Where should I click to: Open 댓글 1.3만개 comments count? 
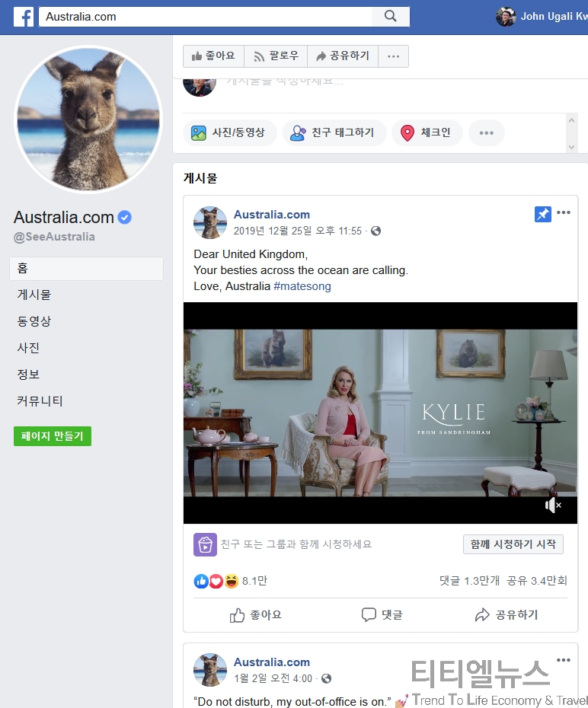point(470,581)
